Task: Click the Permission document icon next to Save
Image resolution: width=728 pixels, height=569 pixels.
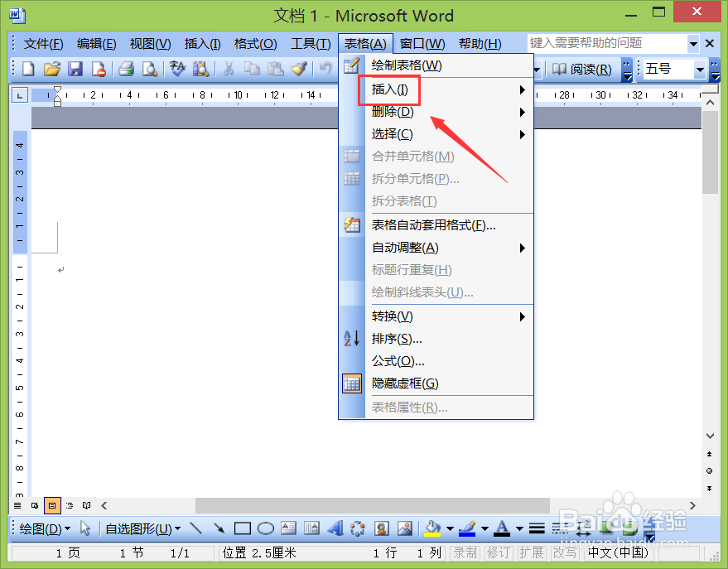Action: [99, 69]
